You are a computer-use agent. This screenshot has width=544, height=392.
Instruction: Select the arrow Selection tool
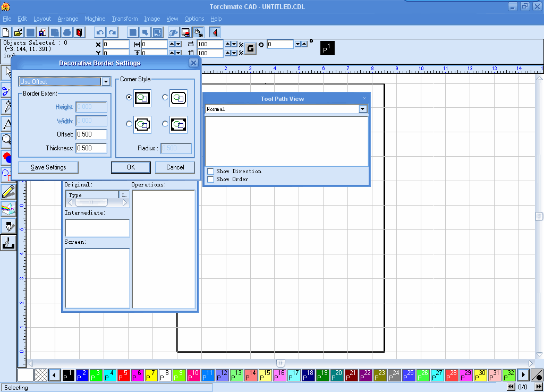(x=7, y=73)
